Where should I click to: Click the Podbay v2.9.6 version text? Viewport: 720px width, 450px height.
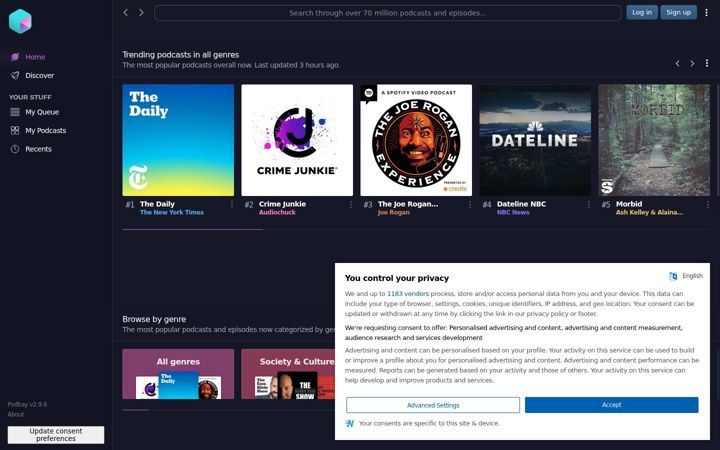(27, 404)
